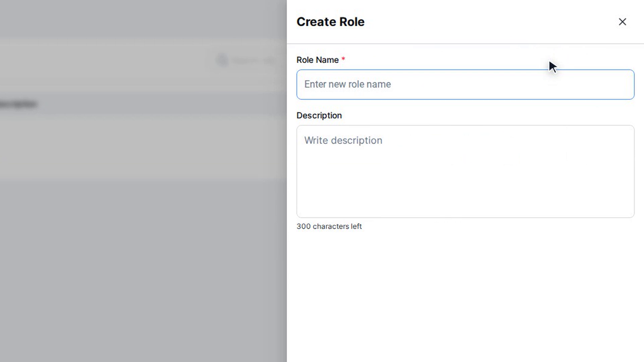Image resolution: width=644 pixels, height=362 pixels.
Task: Click the "300 characters left" counter text
Action: [329, 227]
